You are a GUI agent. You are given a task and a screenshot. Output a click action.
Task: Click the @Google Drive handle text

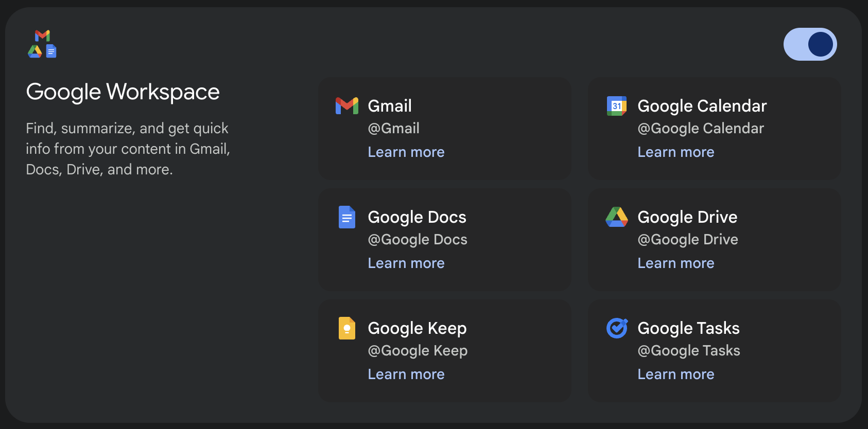[688, 240]
